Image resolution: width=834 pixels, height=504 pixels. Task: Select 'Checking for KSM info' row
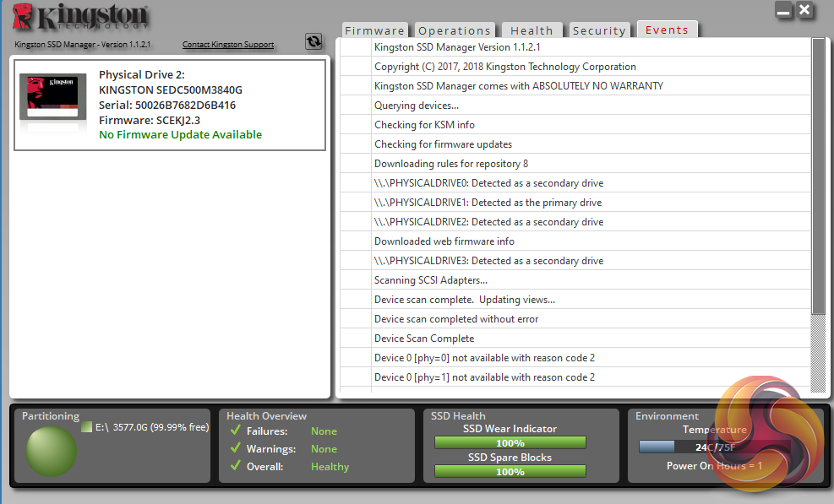point(575,124)
